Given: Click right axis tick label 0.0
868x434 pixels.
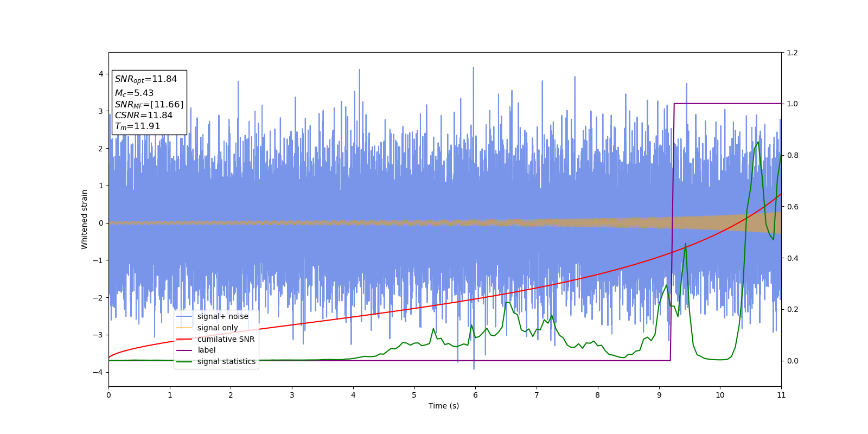Looking at the screenshot, I should [x=792, y=361].
